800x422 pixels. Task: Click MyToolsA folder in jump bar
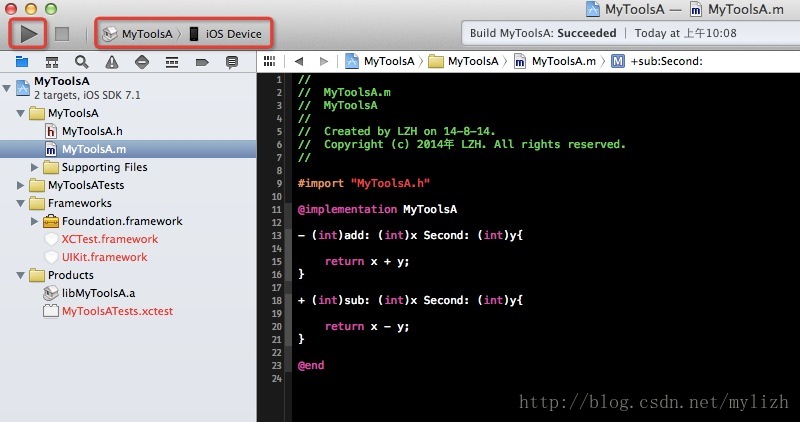pos(463,61)
